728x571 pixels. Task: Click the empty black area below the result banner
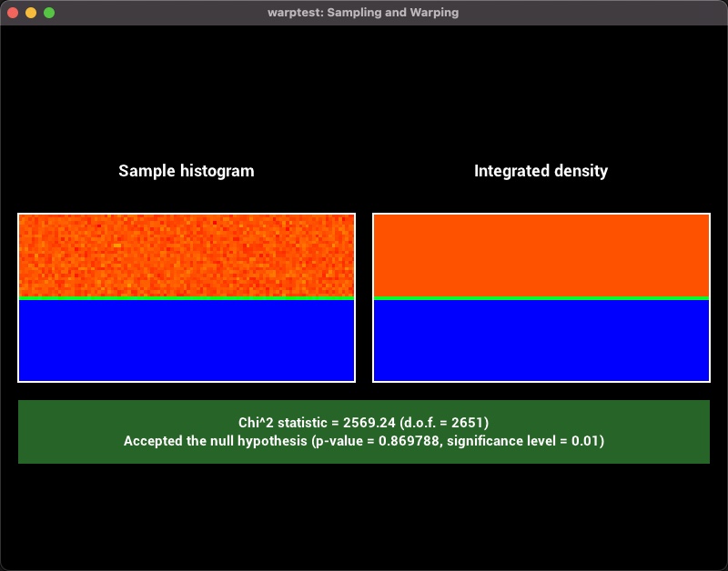click(x=364, y=518)
